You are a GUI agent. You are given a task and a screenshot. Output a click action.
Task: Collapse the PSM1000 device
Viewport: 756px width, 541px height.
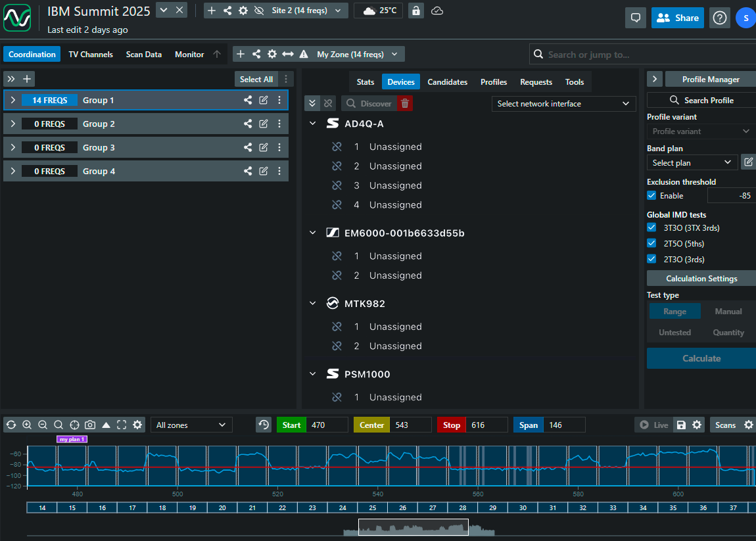(x=312, y=373)
